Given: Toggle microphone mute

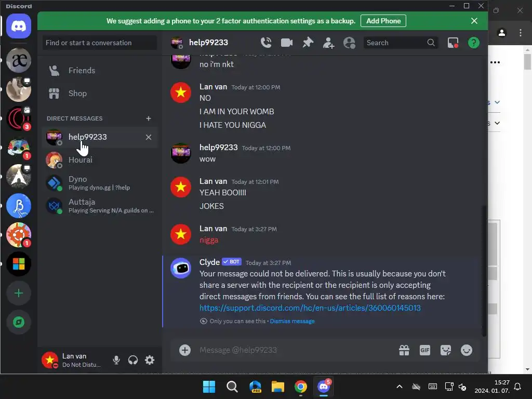Looking at the screenshot, I should (x=116, y=360).
